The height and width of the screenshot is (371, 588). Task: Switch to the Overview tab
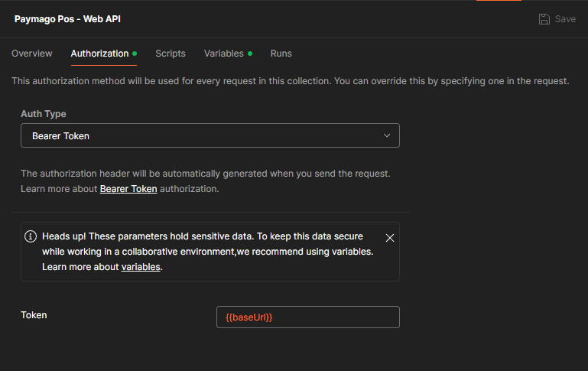tap(32, 54)
